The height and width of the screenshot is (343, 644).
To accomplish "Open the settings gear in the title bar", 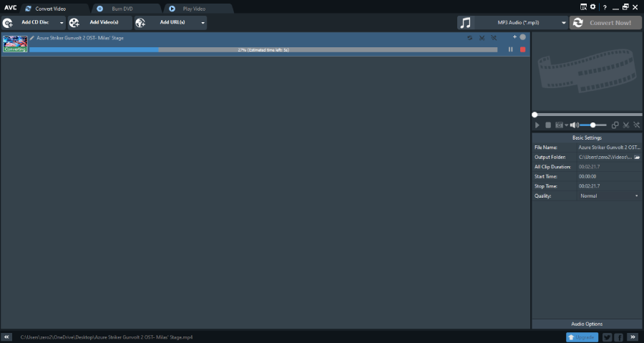I will pyautogui.click(x=592, y=7).
